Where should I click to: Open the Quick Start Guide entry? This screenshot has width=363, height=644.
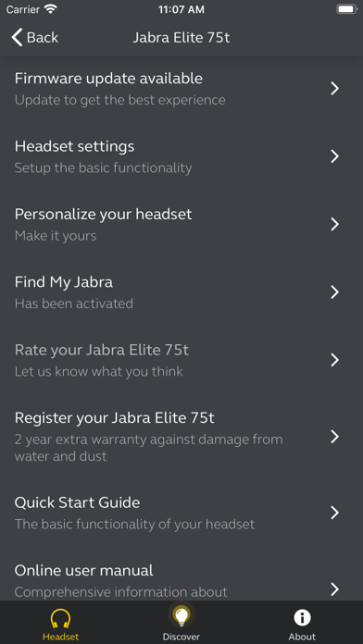tap(181, 513)
